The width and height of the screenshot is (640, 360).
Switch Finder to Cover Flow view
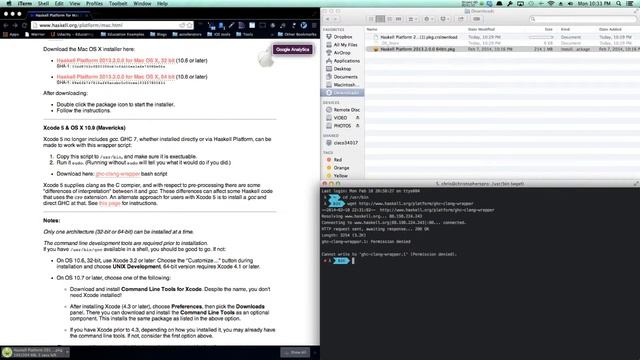pos(399,19)
